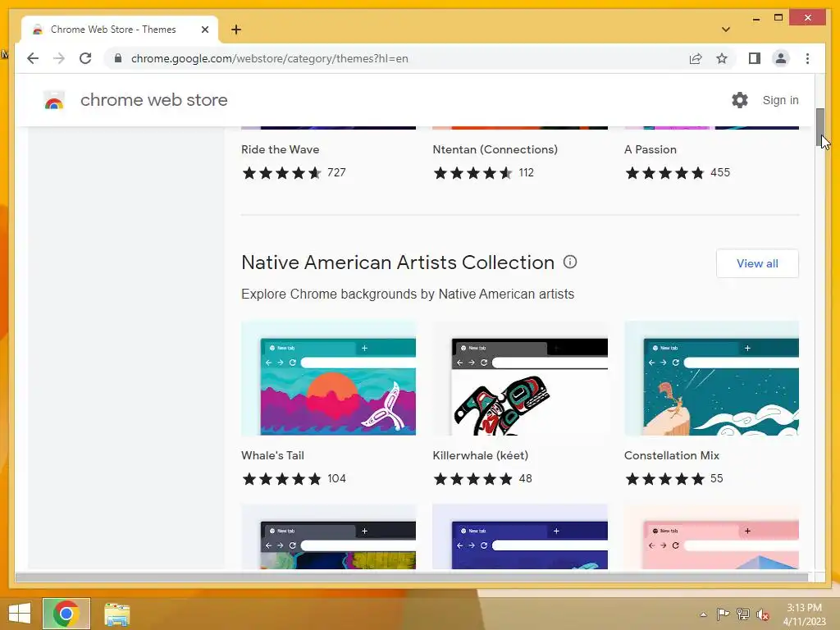Open the dark blue theme thumbnail in bottom row
The image size is (840, 630).
click(520, 536)
